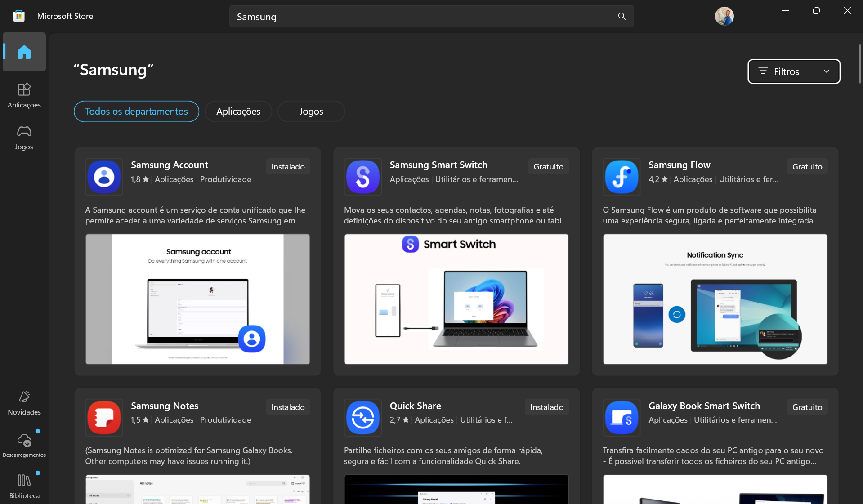Click the Samsung search text field
863x504 pixels.
coord(423,17)
